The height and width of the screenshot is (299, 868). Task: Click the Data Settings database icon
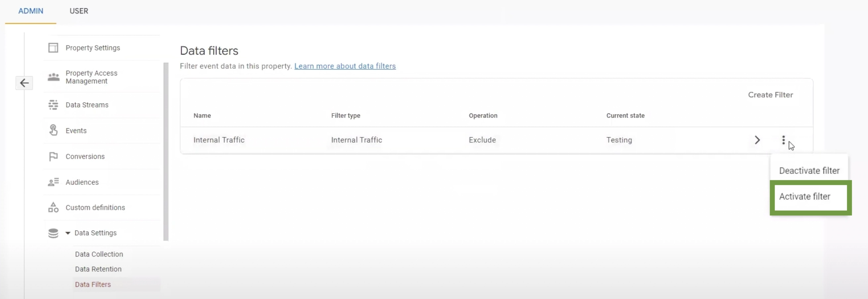coord(53,233)
